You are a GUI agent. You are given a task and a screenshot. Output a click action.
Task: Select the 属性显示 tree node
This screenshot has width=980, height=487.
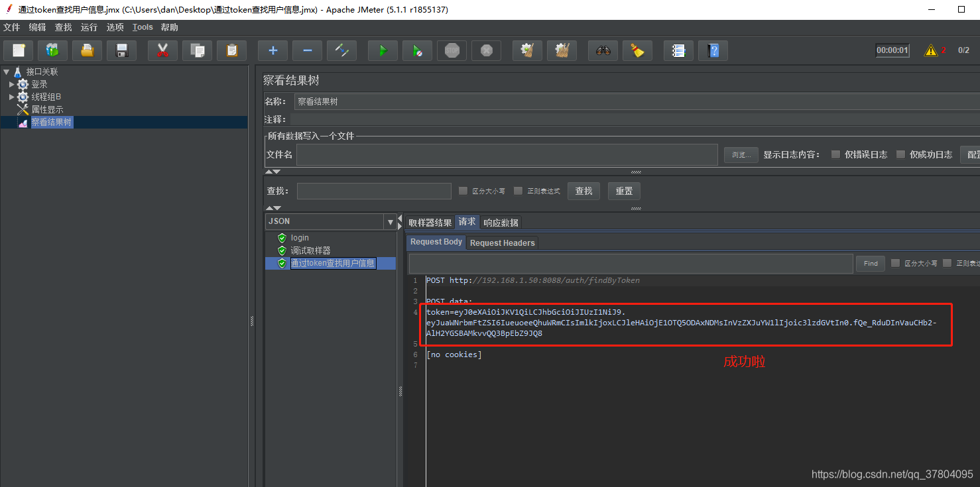pos(47,109)
